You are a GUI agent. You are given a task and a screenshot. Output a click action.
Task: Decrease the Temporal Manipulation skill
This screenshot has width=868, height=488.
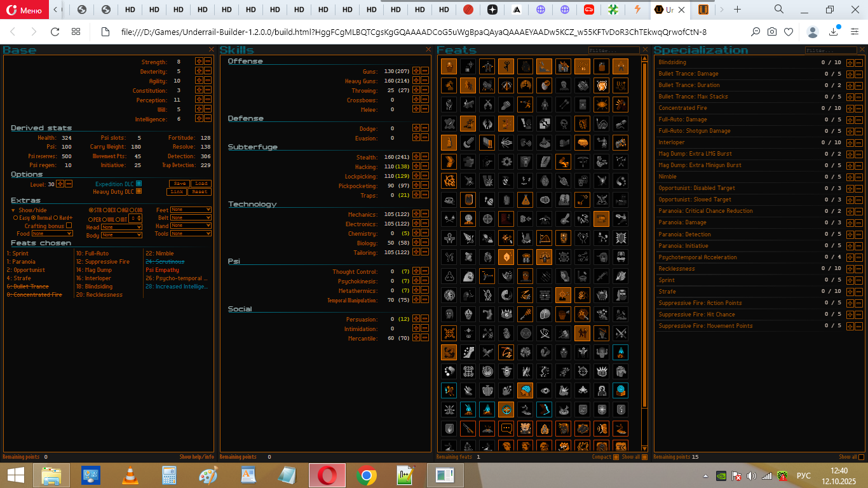pos(425,300)
